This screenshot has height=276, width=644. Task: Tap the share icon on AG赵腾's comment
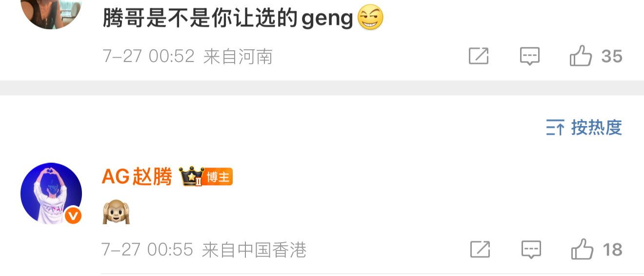(480, 250)
